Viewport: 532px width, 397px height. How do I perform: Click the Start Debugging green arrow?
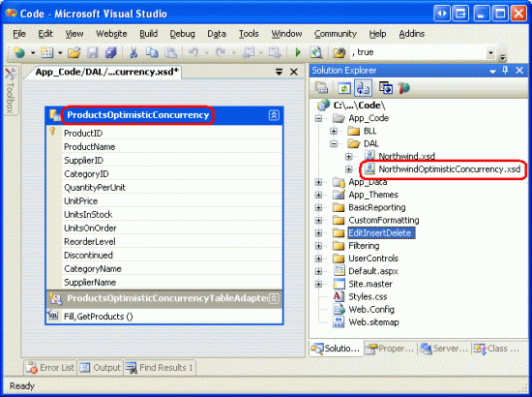coord(298,52)
